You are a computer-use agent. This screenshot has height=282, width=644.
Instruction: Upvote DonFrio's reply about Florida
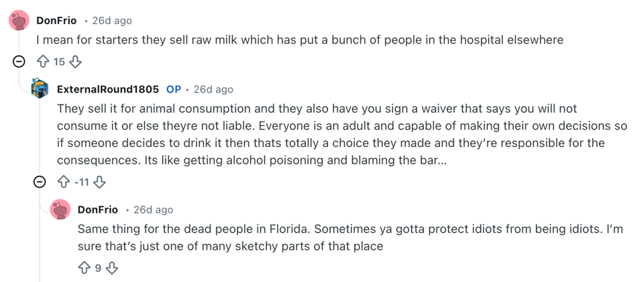[x=85, y=268]
